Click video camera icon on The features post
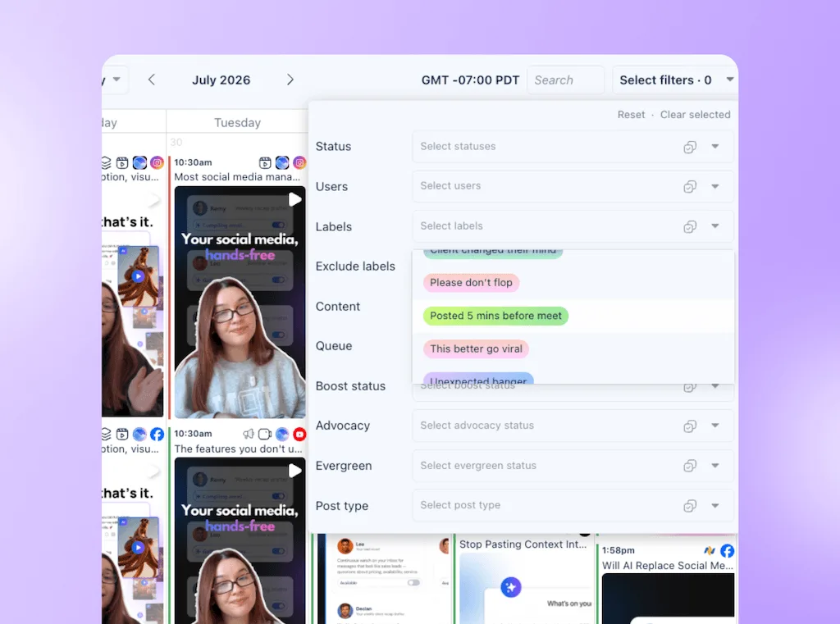Image resolution: width=840 pixels, height=624 pixels. 265,434
